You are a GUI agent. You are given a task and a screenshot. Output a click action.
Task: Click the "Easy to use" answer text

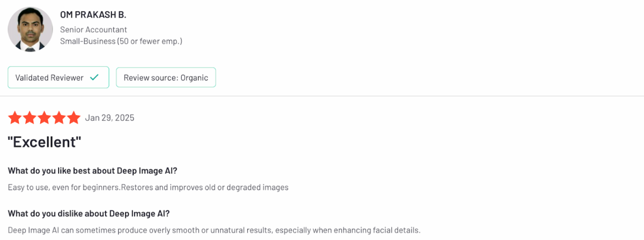point(148,187)
